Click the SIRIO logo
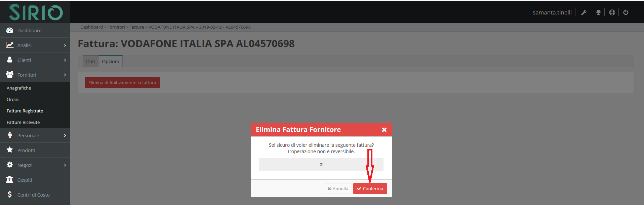 point(35,12)
